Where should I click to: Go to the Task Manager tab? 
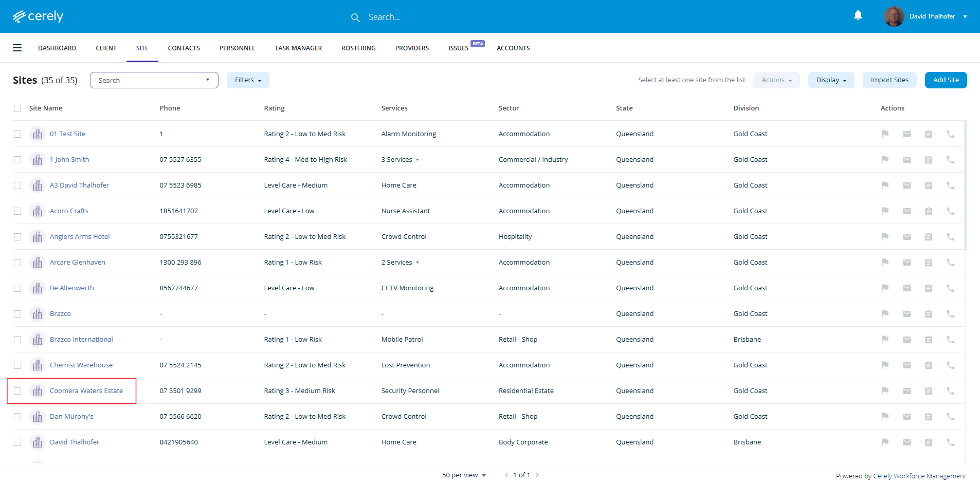tap(298, 48)
